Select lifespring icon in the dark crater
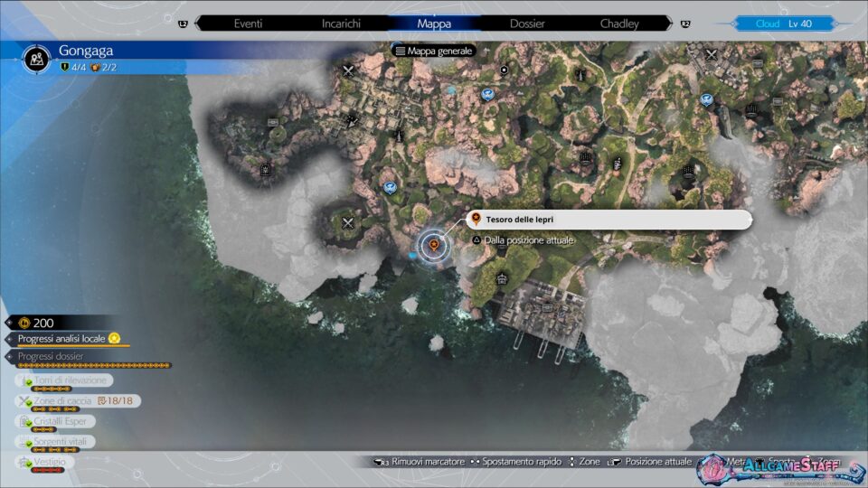 (x=688, y=171)
